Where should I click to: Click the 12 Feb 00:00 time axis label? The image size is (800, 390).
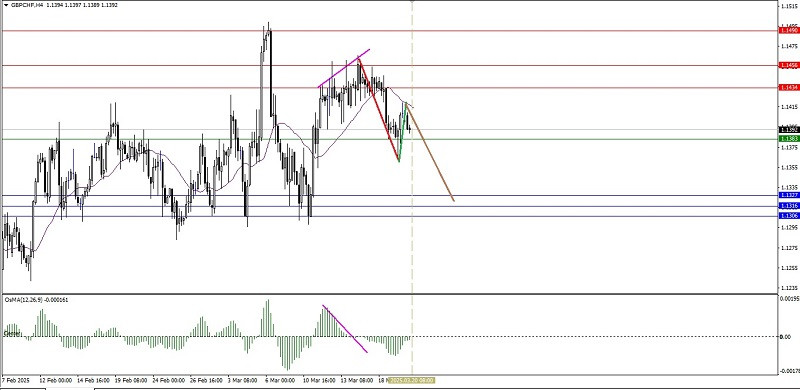(55, 380)
